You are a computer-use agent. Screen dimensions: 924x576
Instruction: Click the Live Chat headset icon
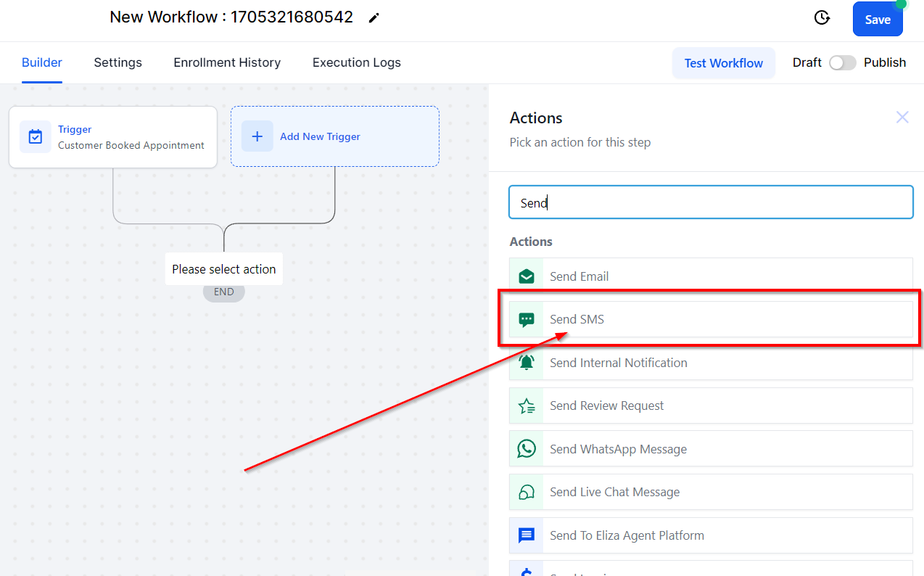[527, 492]
